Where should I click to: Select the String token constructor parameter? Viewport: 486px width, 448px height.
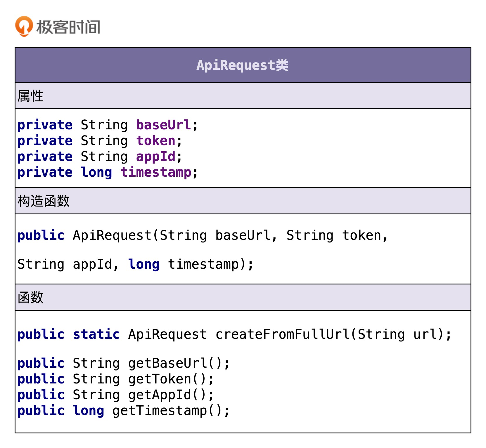(x=334, y=235)
